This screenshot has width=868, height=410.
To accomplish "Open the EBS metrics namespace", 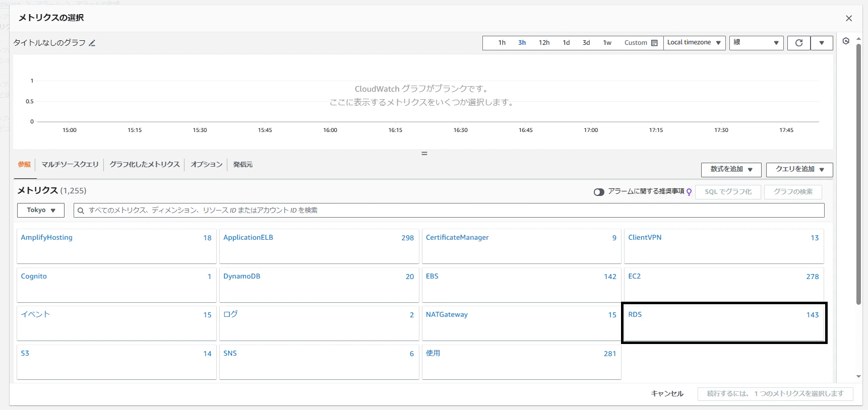I will 521,285.
